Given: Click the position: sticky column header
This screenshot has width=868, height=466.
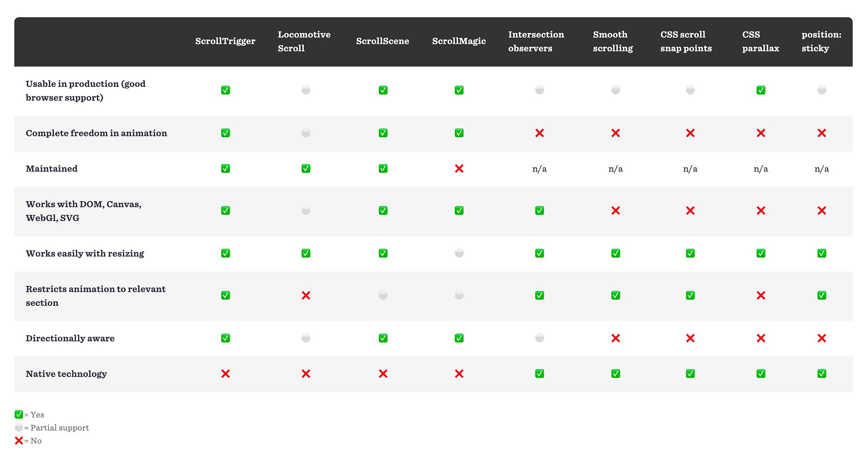Looking at the screenshot, I should (x=822, y=41).
